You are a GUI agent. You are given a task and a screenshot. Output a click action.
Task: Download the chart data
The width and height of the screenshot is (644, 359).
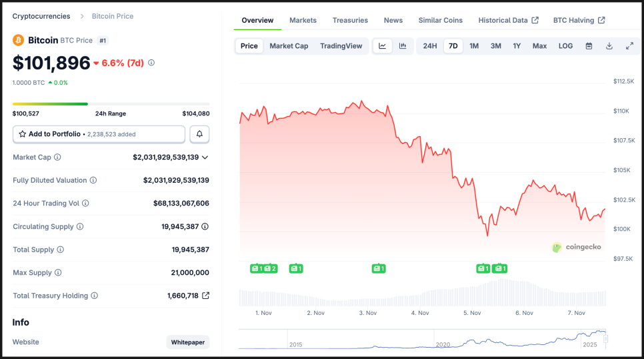point(609,46)
